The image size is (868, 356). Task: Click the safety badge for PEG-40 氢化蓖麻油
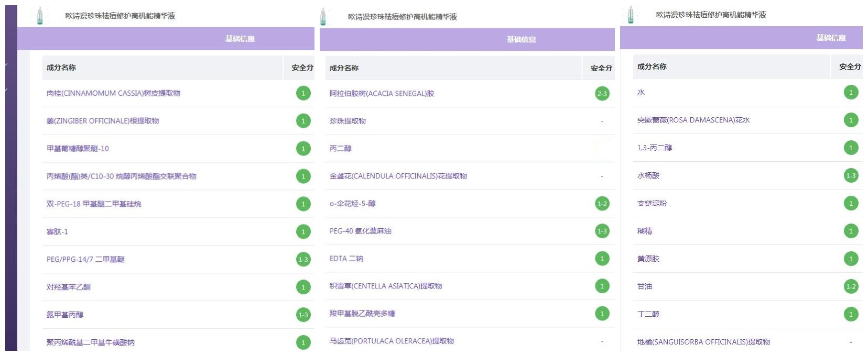click(x=602, y=231)
